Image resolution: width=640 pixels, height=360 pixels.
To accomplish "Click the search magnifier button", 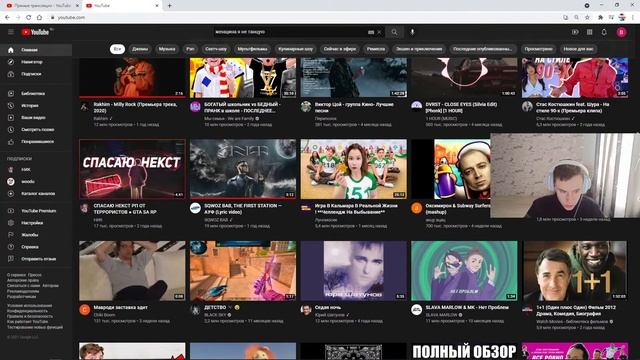I will point(394,32).
